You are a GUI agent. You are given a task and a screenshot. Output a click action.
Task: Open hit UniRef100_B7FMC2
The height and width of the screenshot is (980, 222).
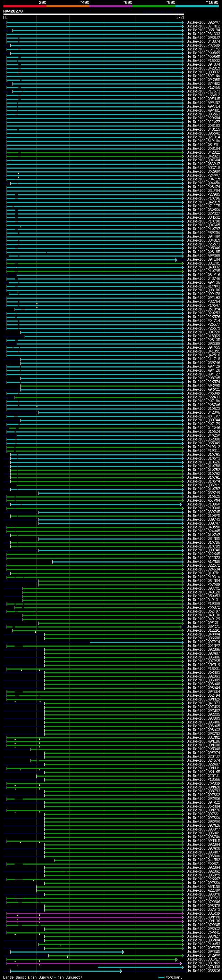[x=203, y=26]
